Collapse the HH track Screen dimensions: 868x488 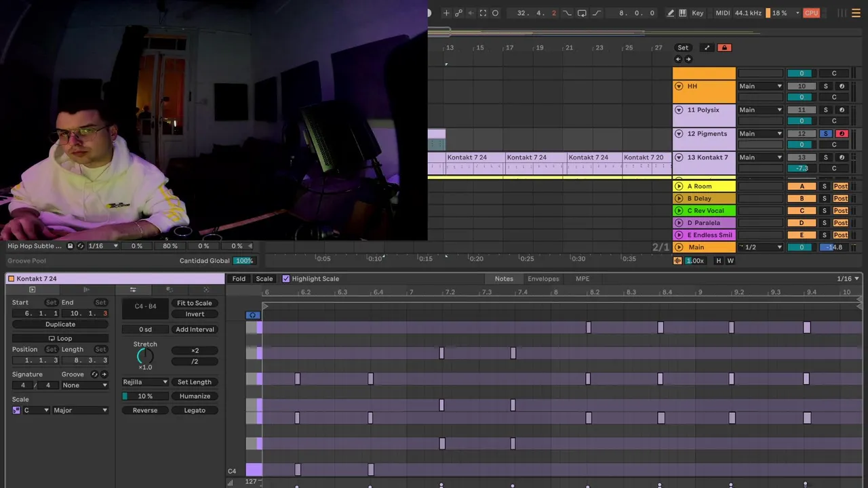[679, 86]
